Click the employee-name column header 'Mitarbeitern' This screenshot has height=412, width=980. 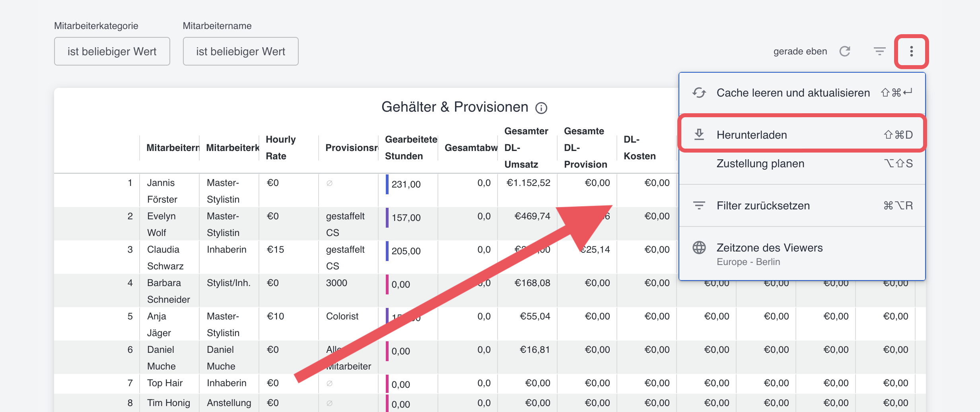(169, 148)
